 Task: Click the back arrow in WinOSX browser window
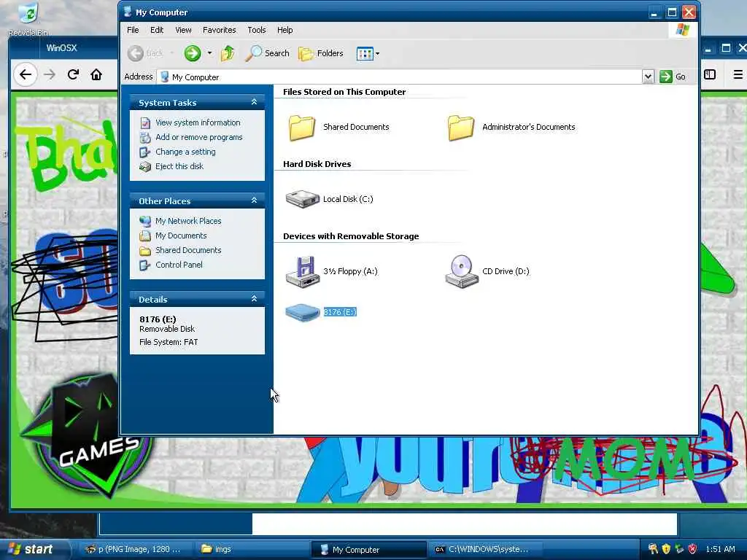26,74
